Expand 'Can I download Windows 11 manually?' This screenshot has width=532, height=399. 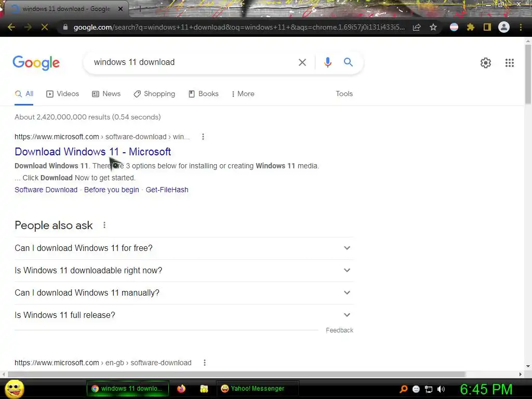tap(184, 293)
